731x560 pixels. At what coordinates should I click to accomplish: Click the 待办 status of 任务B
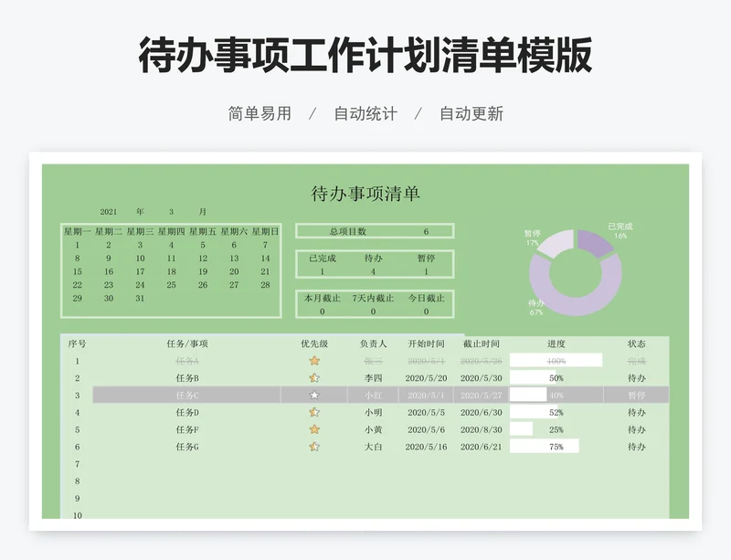(636, 377)
